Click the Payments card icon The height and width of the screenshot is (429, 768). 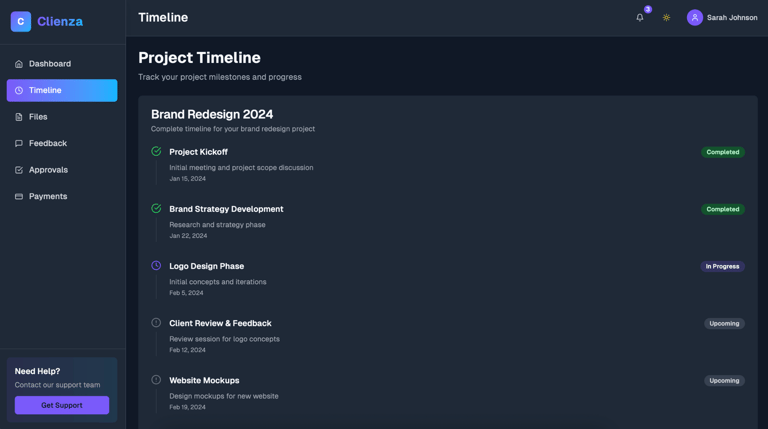coord(19,196)
